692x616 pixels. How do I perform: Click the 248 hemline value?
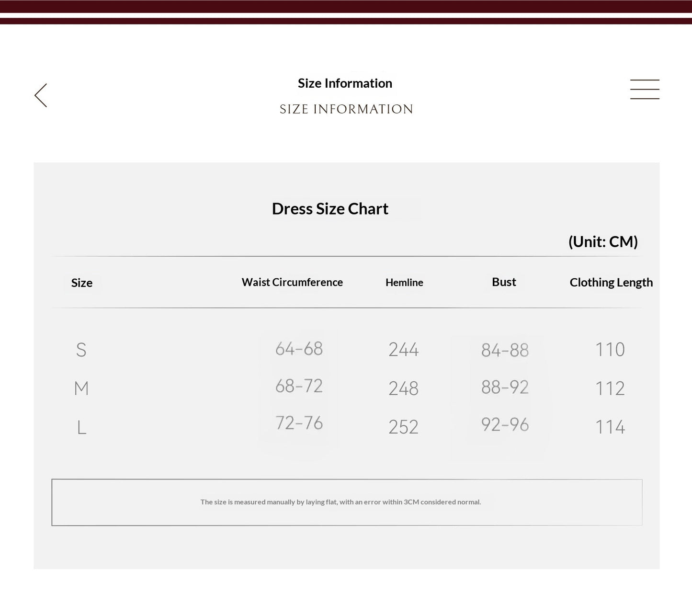403,388
